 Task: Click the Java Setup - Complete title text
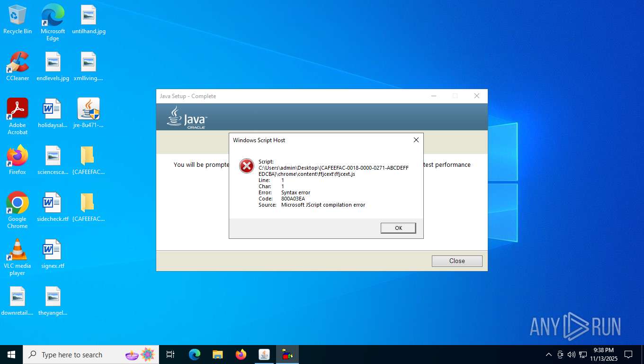(x=188, y=96)
